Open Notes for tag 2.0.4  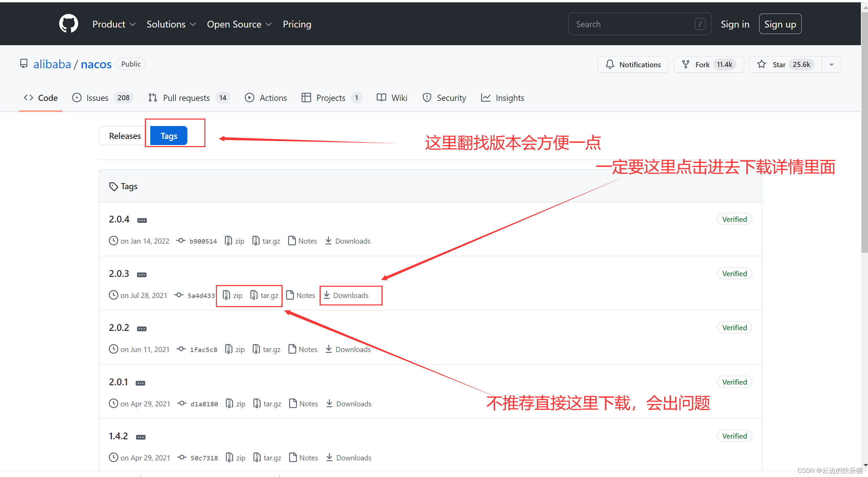(x=302, y=241)
